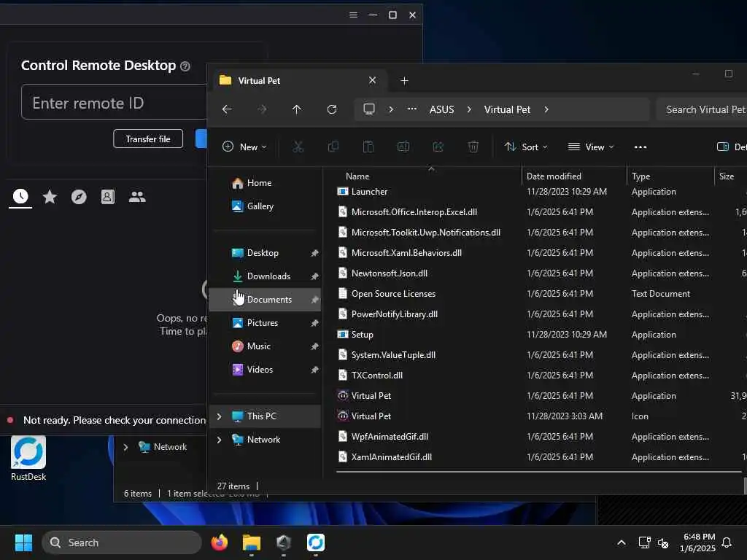Expand Network node in Virtual Pet window
Image resolution: width=747 pixels, height=560 pixels.
219,440
